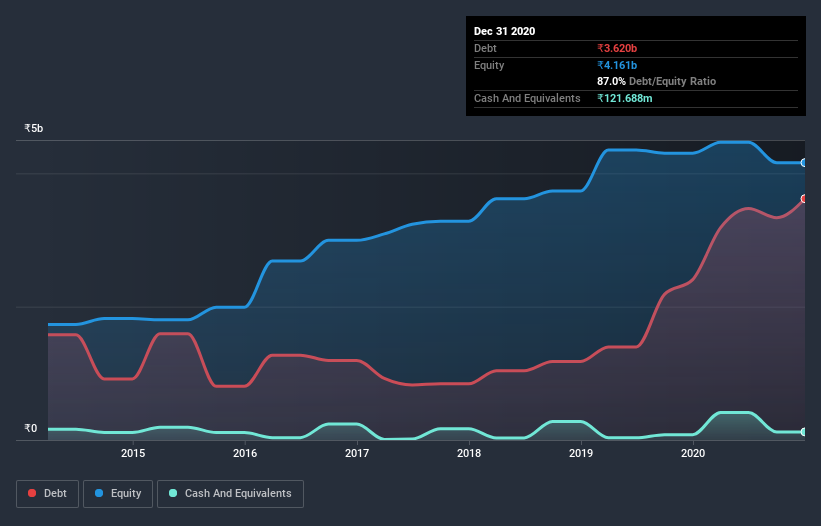Image resolution: width=821 pixels, height=526 pixels.
Task: Click the teal Cash endpoint marker
Action: click(804, 432)
